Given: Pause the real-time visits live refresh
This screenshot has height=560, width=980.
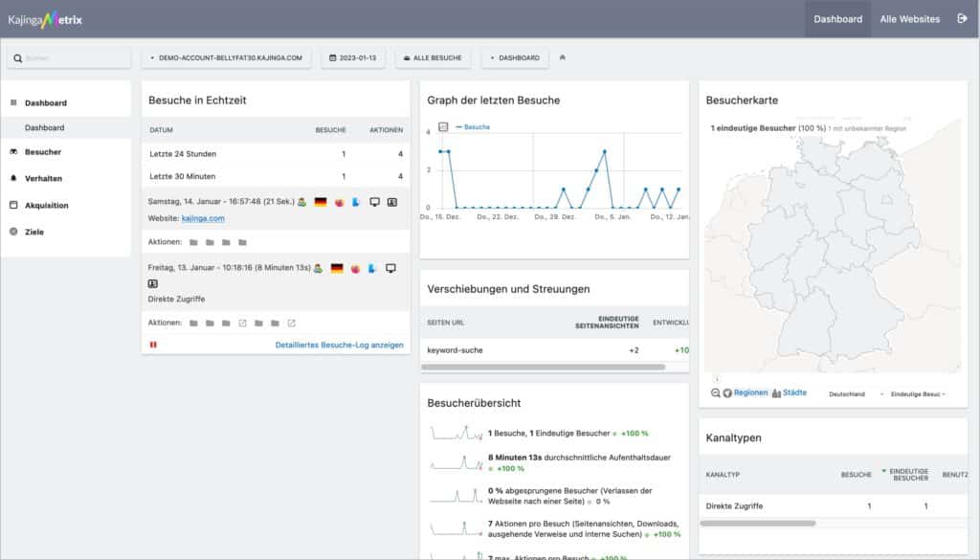Looking at the screenshot, I should [x=153, y=345].
